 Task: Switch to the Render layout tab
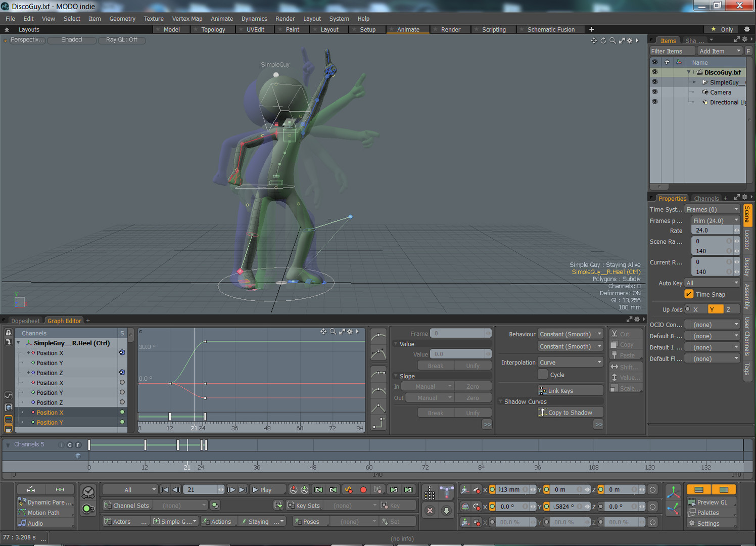pos(450,29)
